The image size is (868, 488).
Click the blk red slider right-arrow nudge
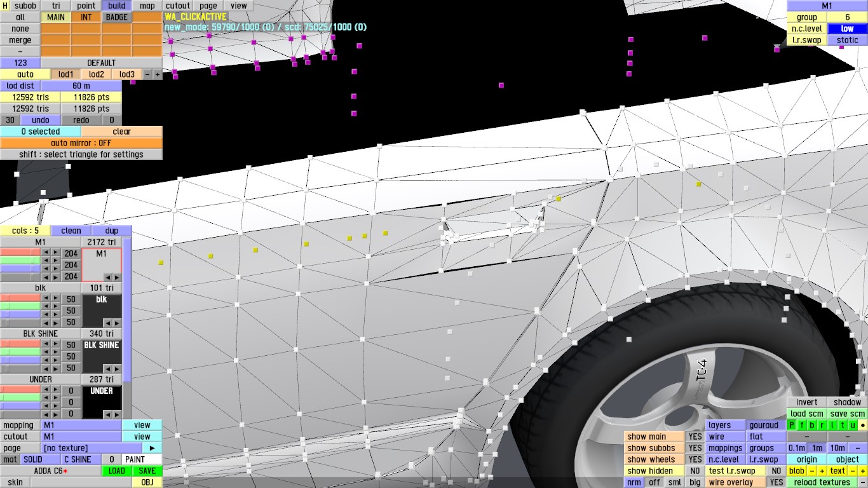click(x=56, y=299)
